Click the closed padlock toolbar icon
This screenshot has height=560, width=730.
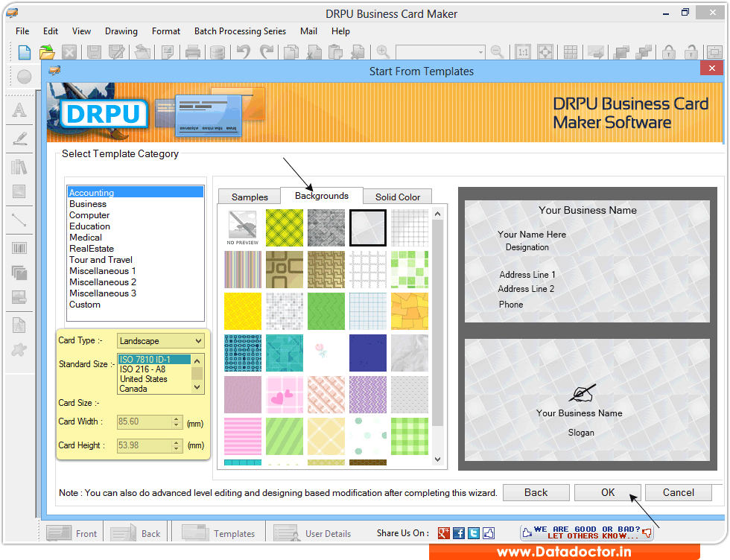click(669, 52)
